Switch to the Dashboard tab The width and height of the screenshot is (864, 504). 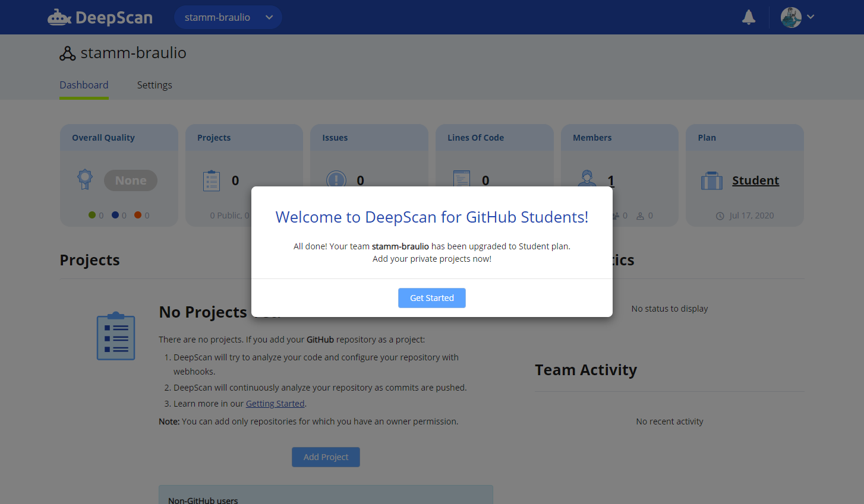tap(84, 85)
